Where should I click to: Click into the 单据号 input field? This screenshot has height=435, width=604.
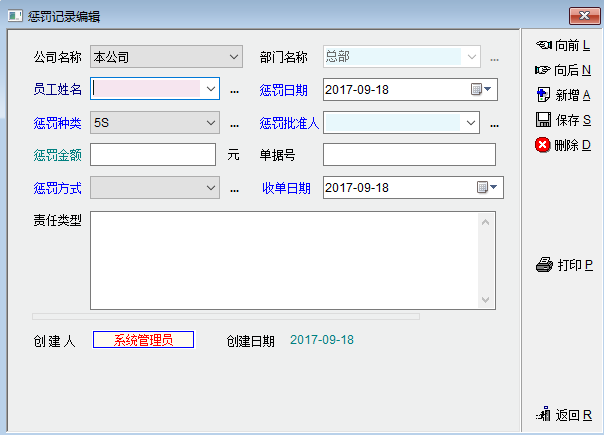(x=409, y=155)
